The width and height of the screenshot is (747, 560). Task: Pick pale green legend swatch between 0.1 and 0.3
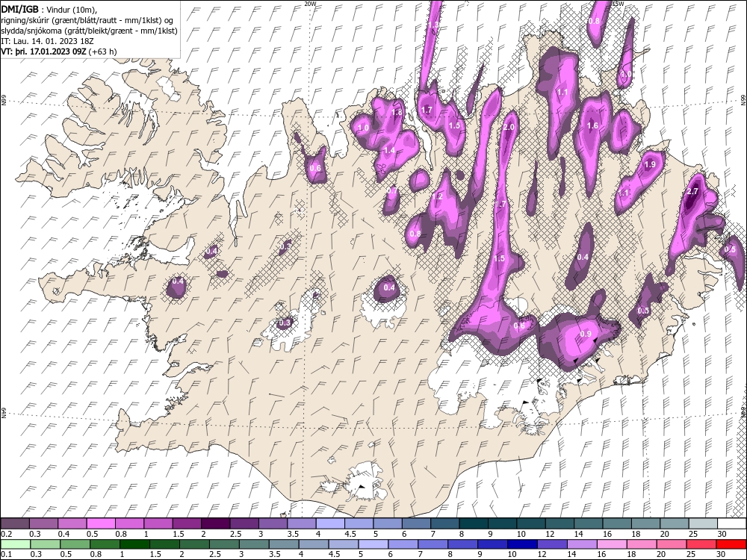16,544
